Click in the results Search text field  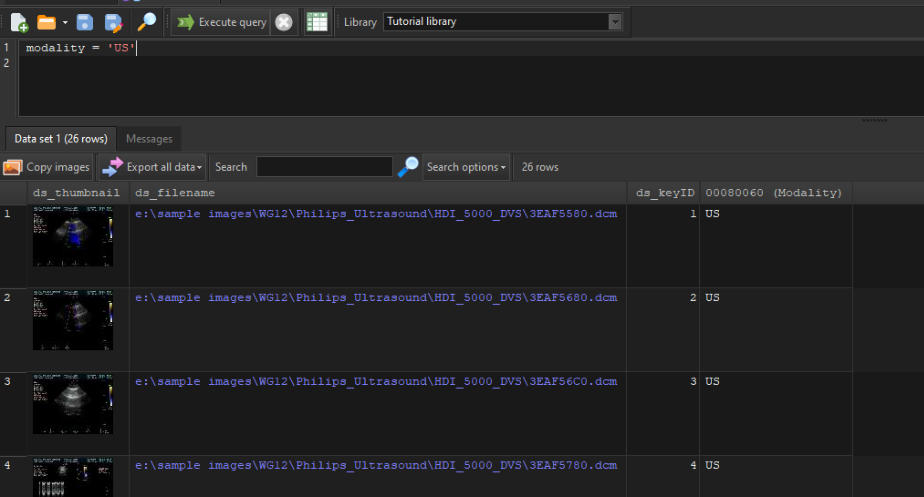point(324,167)
